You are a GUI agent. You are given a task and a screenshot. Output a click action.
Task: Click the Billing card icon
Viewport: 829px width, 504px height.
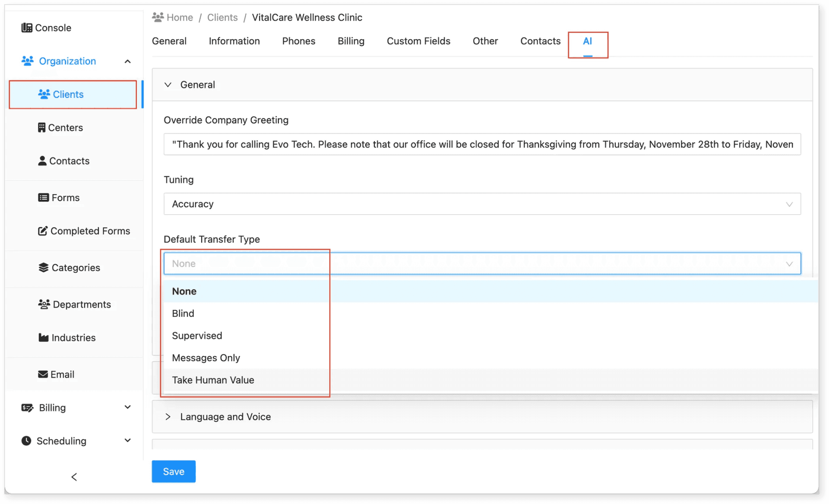(x=27, y=407)
